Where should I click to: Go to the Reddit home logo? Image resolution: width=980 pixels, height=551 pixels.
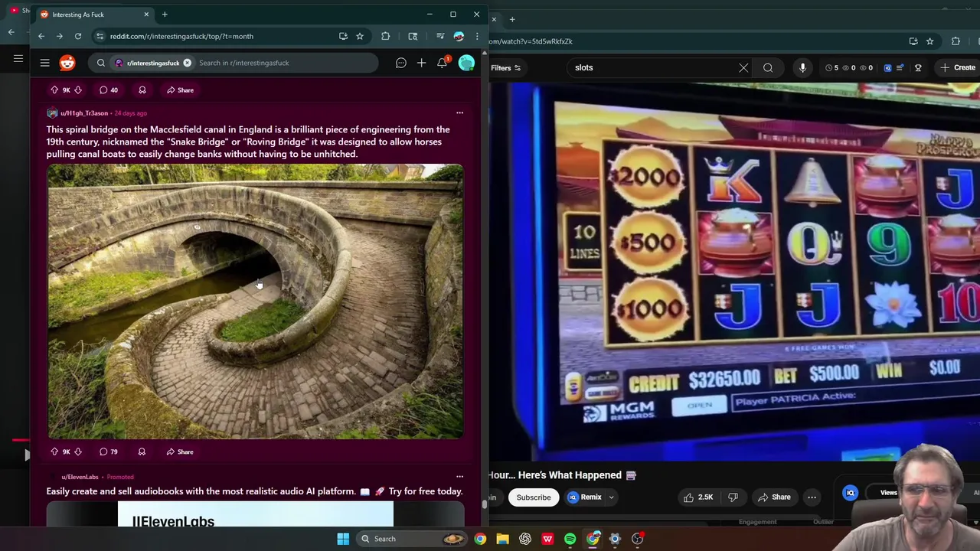click(67, 63)
